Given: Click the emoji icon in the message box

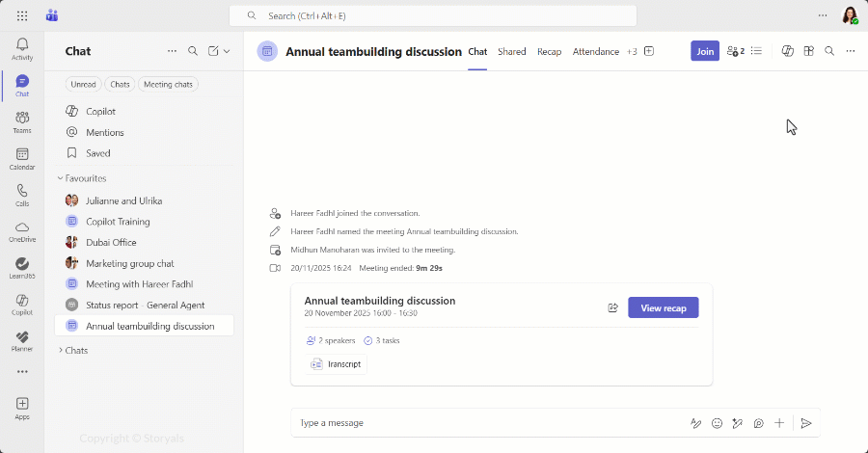Looking at the screenshot, I should click(717, 423).
